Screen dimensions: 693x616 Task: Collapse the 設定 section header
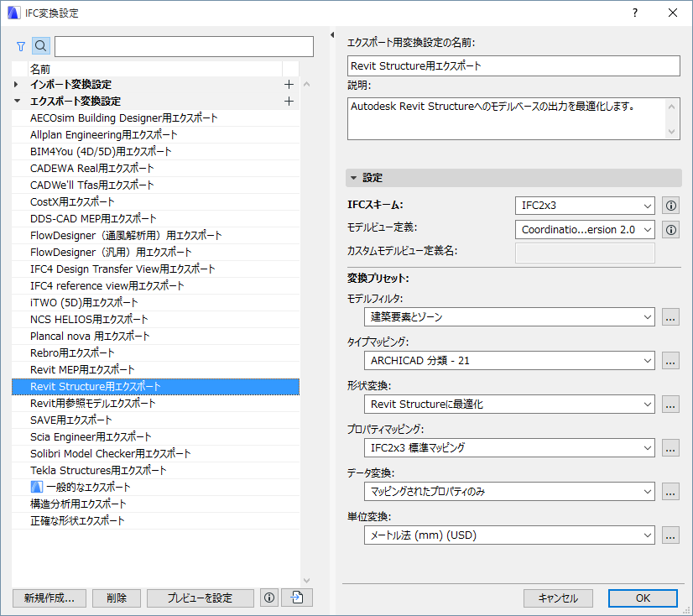click(x=513, y=178)
